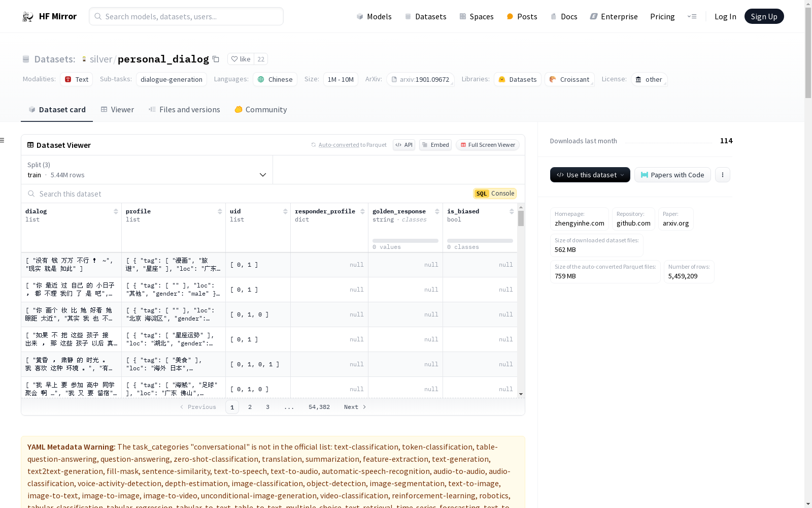The height and width of the screenshot is (508, 812).
Task: Open Full Screen Viewer
Action: (x=487, y=145)
